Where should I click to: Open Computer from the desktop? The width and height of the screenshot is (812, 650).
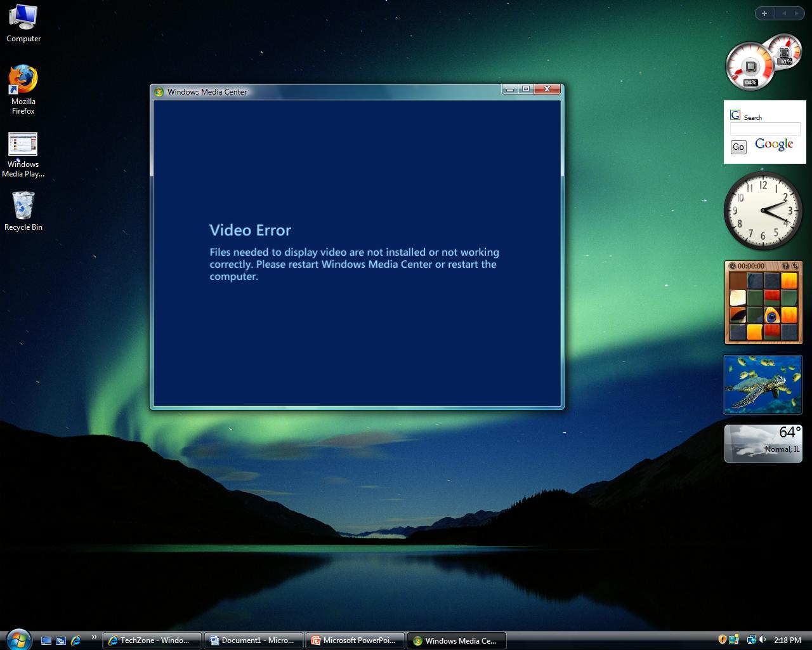click(23, 19)
